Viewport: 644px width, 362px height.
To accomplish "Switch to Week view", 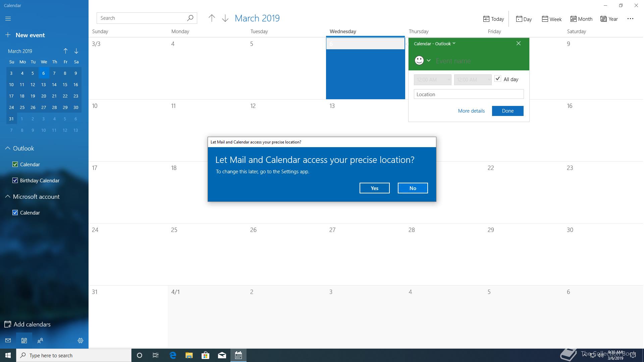I will pyautogui.click(x=551, y=19).
